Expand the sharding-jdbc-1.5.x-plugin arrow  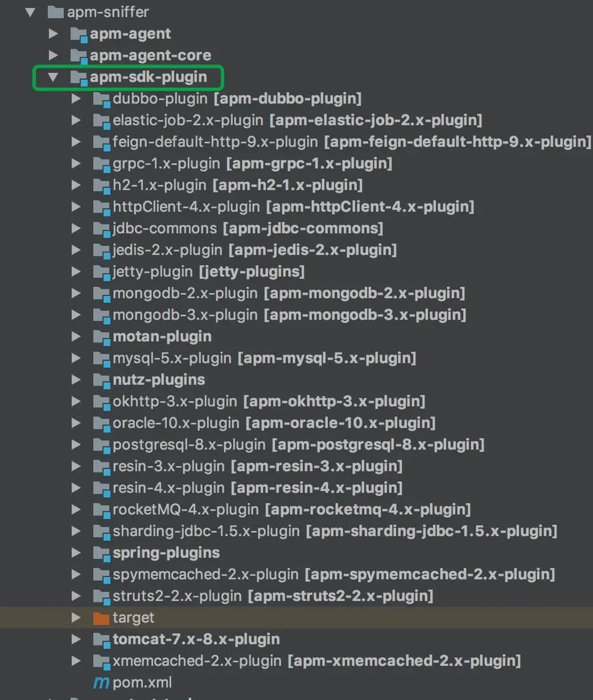(x=76, y=531)
